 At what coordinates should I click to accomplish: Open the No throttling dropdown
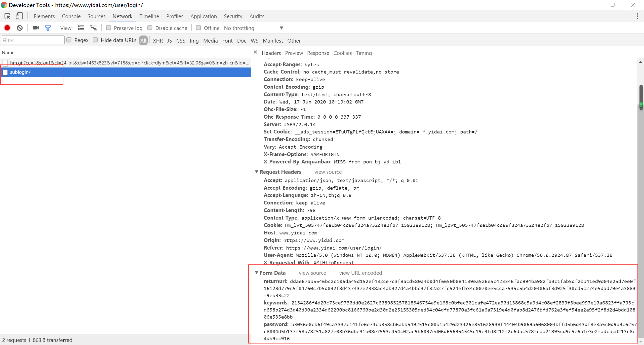254,28
